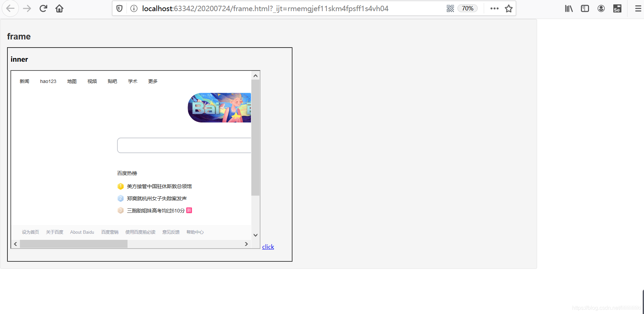Open the Selenium IDE extension icon

(x=617, y=8)
